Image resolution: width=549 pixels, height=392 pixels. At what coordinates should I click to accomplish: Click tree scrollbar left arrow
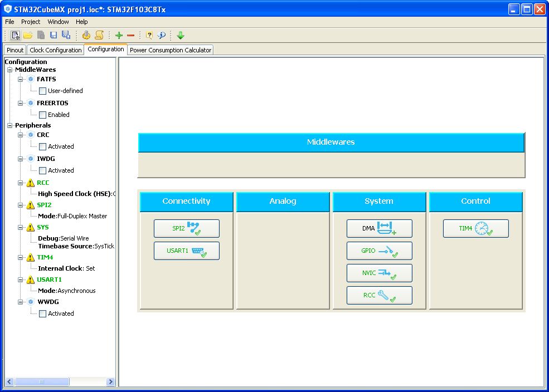point(9,381)
